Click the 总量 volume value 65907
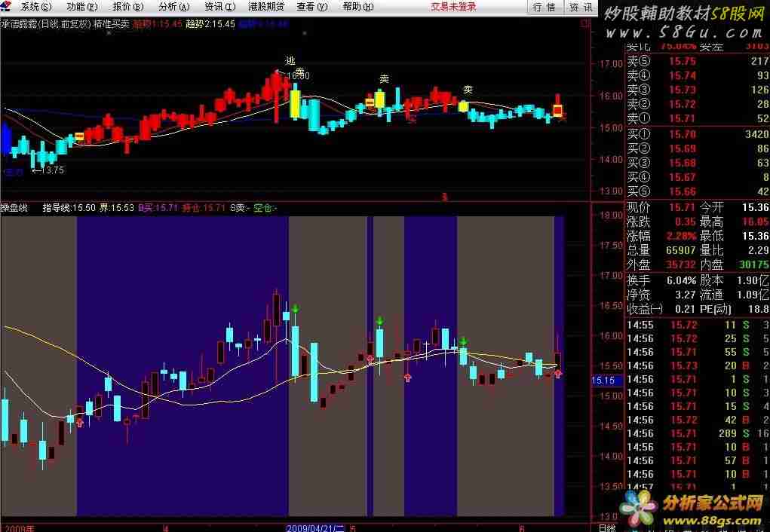Screen dimensions: 770x532 coord(681,250)
